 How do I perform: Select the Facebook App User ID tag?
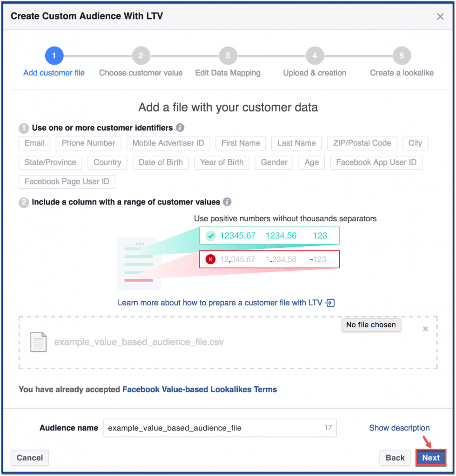tap(376, 162)
